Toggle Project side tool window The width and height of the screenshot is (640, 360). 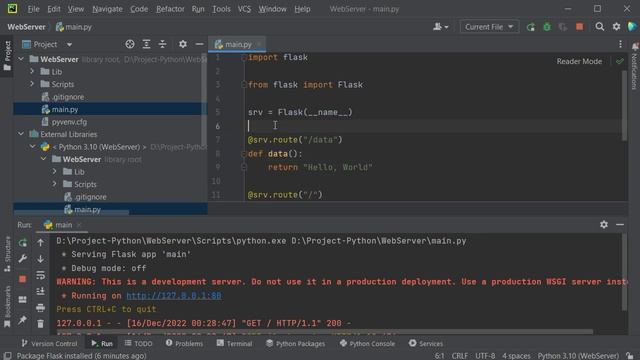click(7, 56)
